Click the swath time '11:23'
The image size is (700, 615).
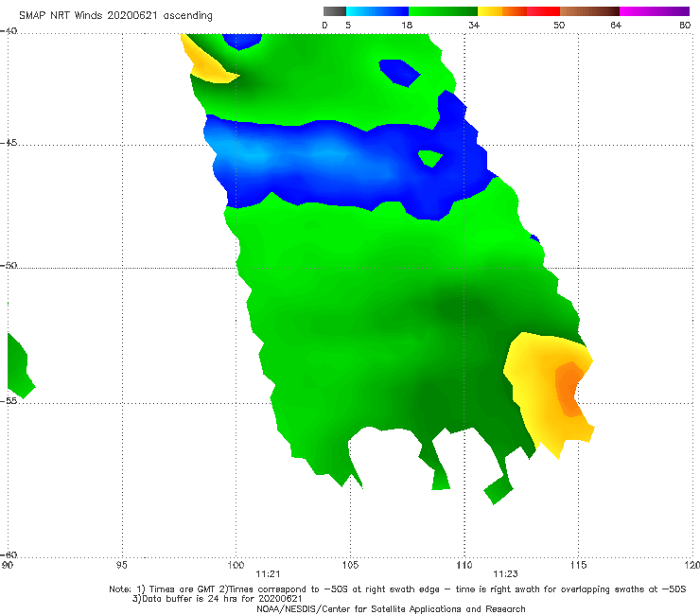505,574
